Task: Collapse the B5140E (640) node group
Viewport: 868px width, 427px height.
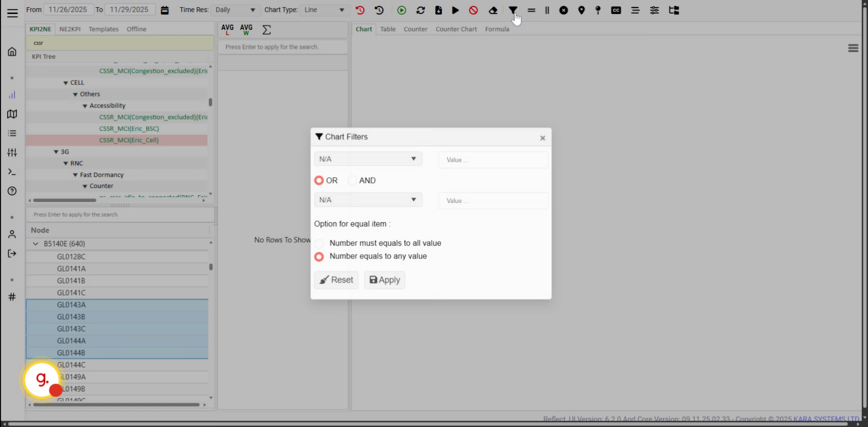Action: pos(36,244)
